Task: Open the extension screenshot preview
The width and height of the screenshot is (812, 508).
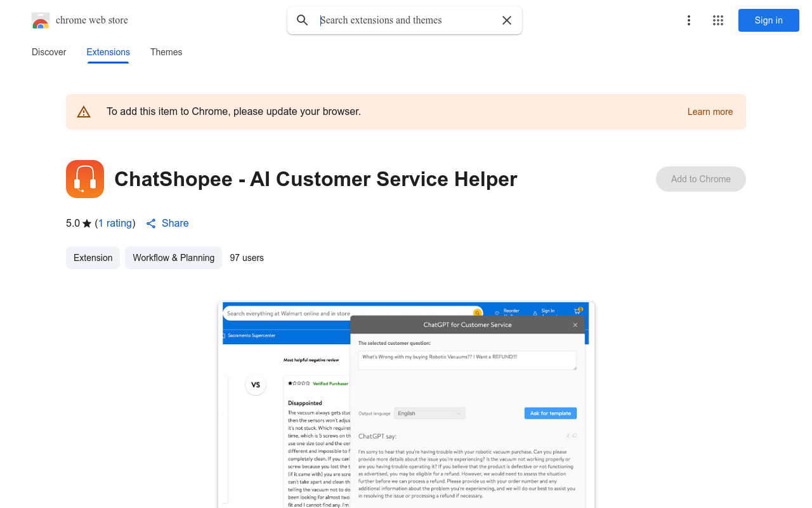Action: coord(406,405)
